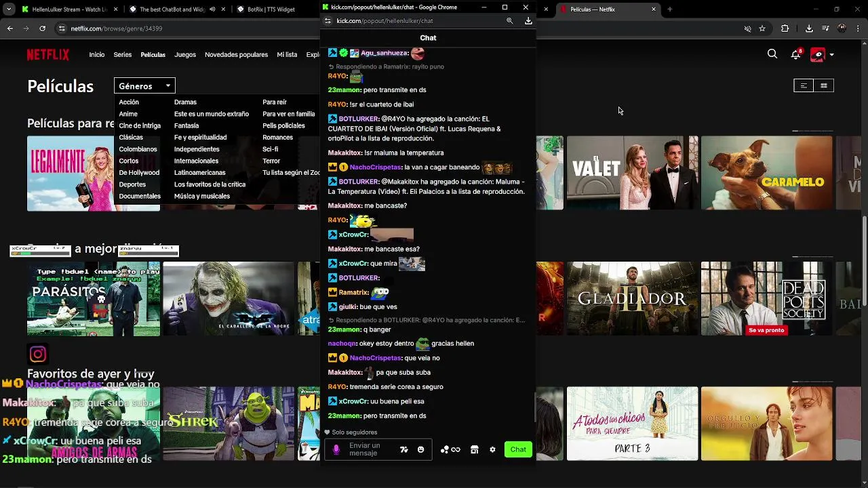Open Chrome media controls icon
Viewport: 868px width, 488px height.
tap(825, 28)
